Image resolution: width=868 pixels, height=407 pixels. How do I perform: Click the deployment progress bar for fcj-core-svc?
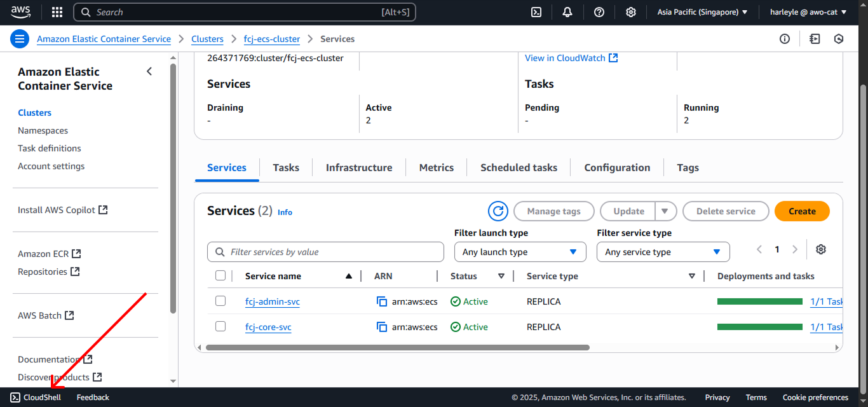click(760, 327)
